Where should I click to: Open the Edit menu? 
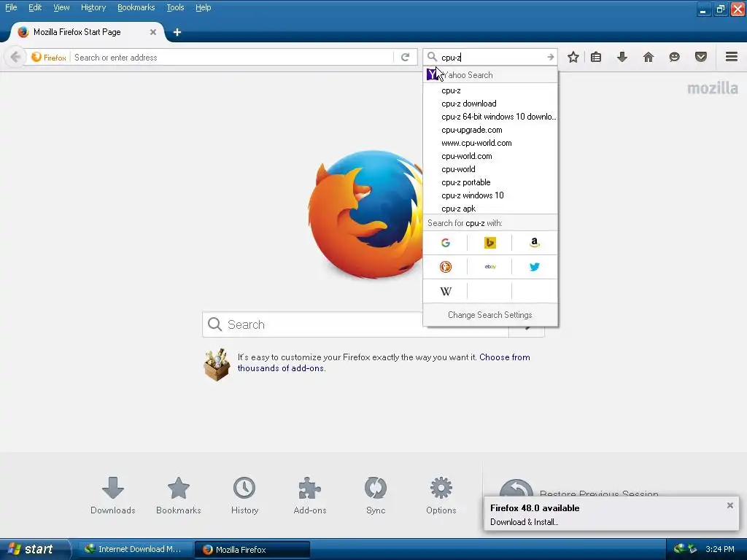pos(35,7)
